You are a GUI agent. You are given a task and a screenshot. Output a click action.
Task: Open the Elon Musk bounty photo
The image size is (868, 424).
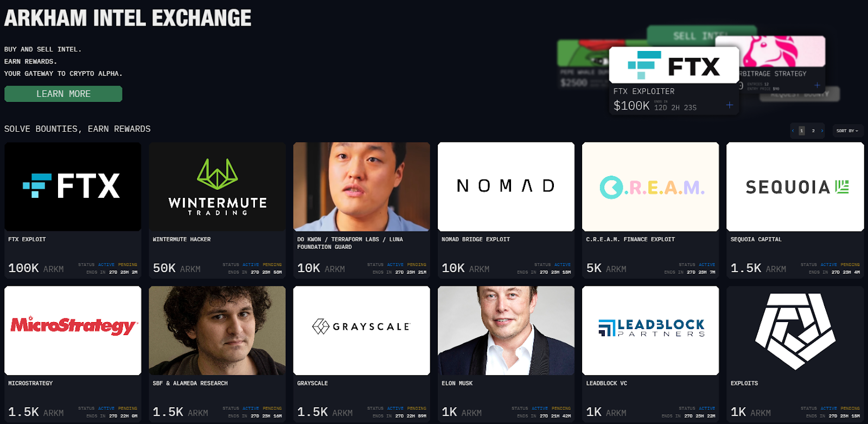coord(506,331)
